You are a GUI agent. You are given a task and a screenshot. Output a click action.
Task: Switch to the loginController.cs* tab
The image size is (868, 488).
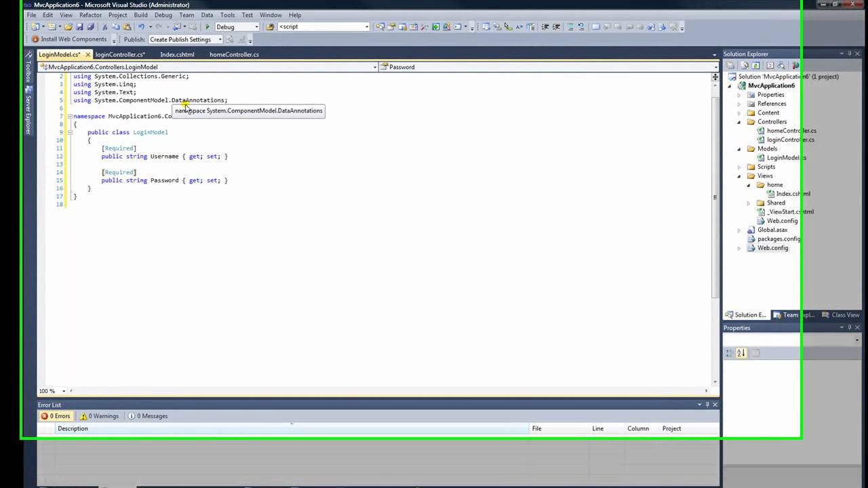pyautogui.click(x=119, y=54)
